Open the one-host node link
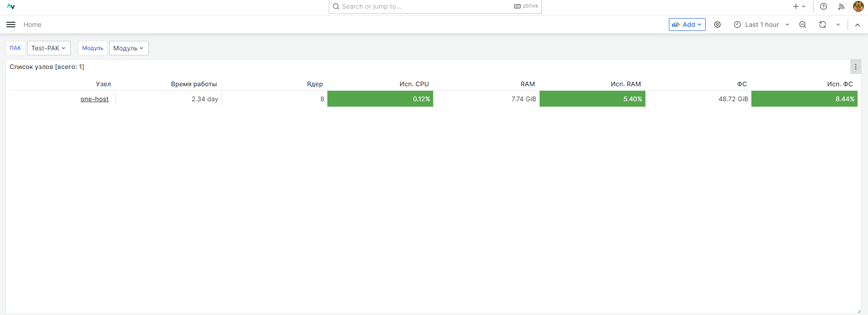Image resolution: width=868 pixels, height=315 pixels. 94,99
